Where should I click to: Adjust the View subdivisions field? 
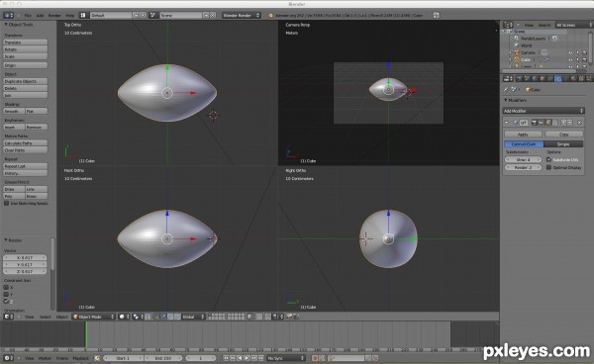(x=523, y=159)
